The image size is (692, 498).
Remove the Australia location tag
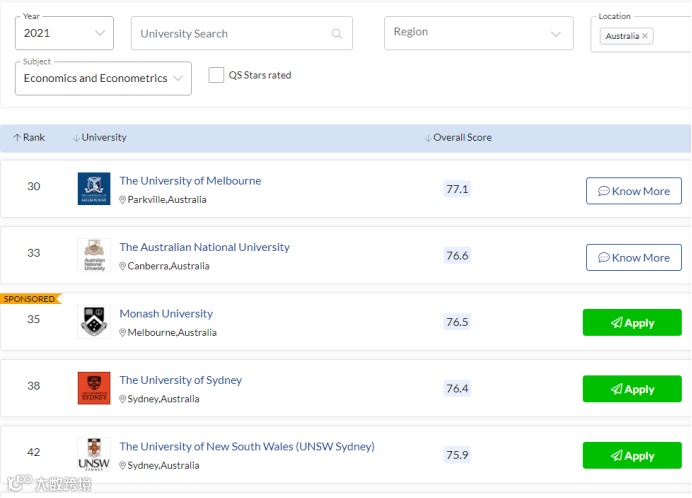point(645,36)
